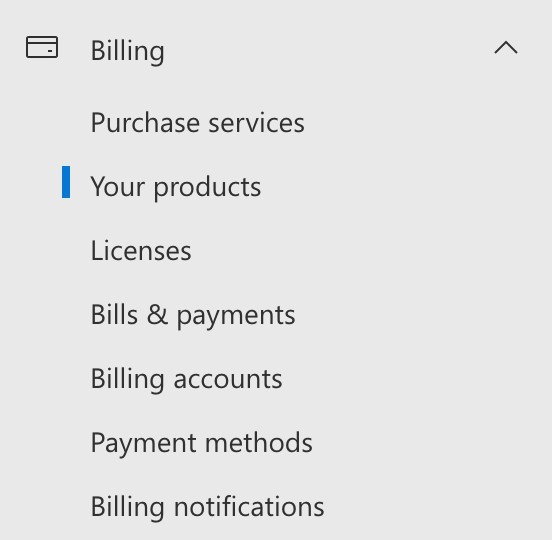Pick Purchase services under Billing
Viewport: 552px width, 540px height.
[x=197, y=123]
